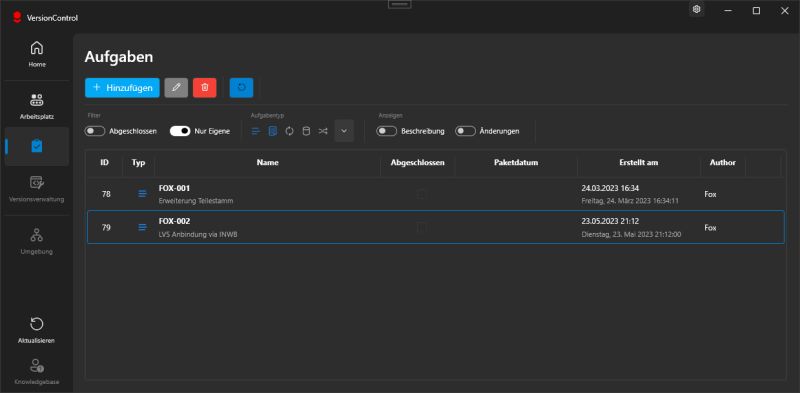Select the FOX-001 task name
800x393 pixels.
174,188
